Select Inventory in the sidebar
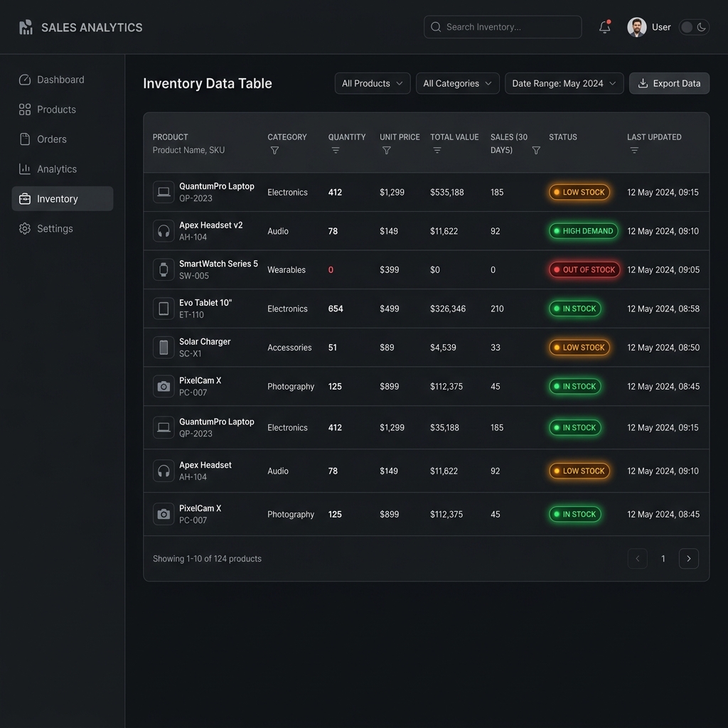 point(63,199)
